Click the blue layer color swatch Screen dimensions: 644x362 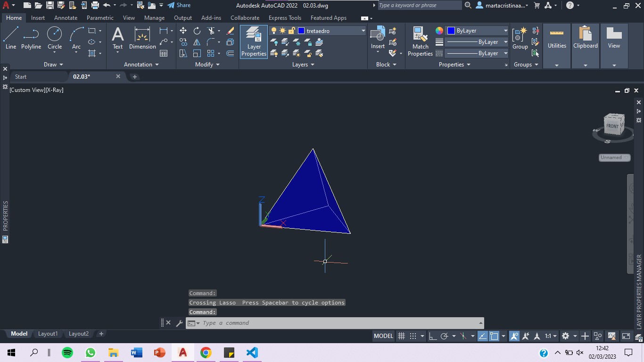click(x=301, y=31)
